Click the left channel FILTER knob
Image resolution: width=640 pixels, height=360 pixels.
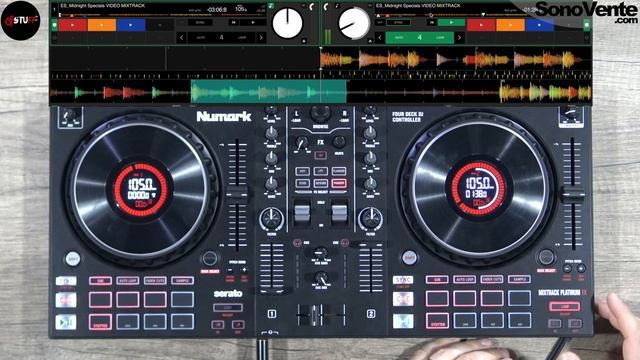pyautogui.click(x=271, y=219)
